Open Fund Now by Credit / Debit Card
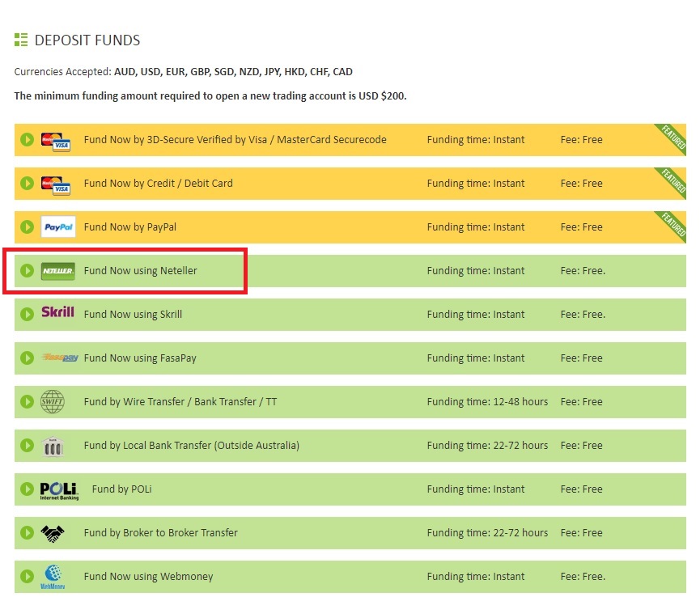The image size is (700, 597). pyautogui.click(x=159, y=184)
